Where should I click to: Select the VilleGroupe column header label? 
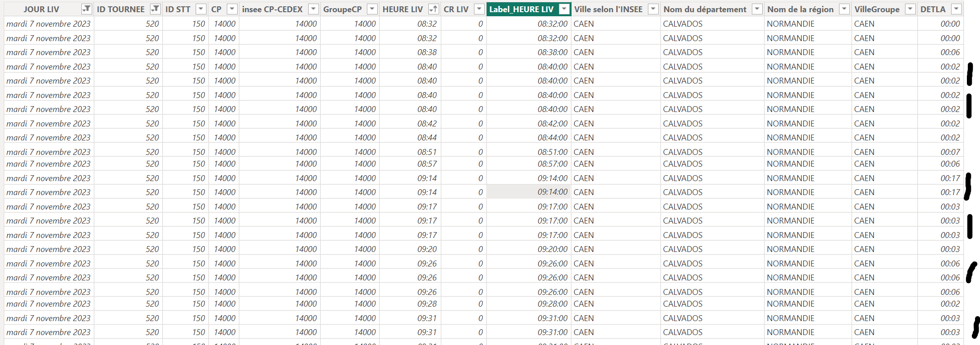click(x=877, y=9)
